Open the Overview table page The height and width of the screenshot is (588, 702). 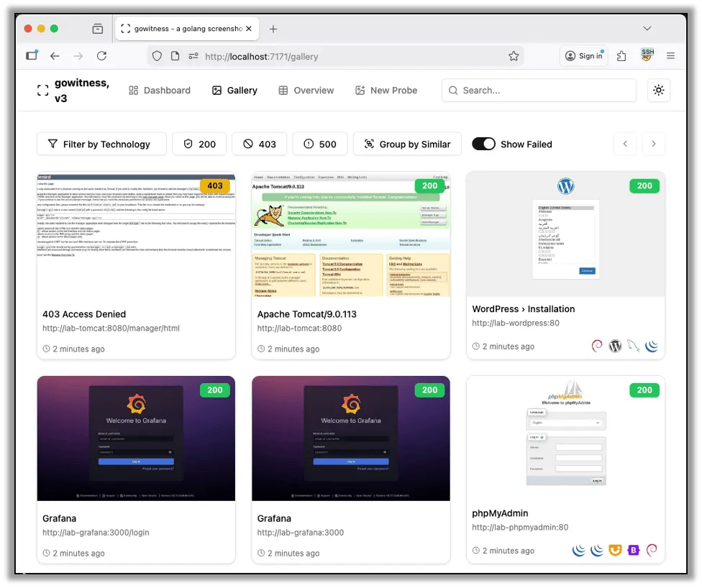click(x=306, y=91)
